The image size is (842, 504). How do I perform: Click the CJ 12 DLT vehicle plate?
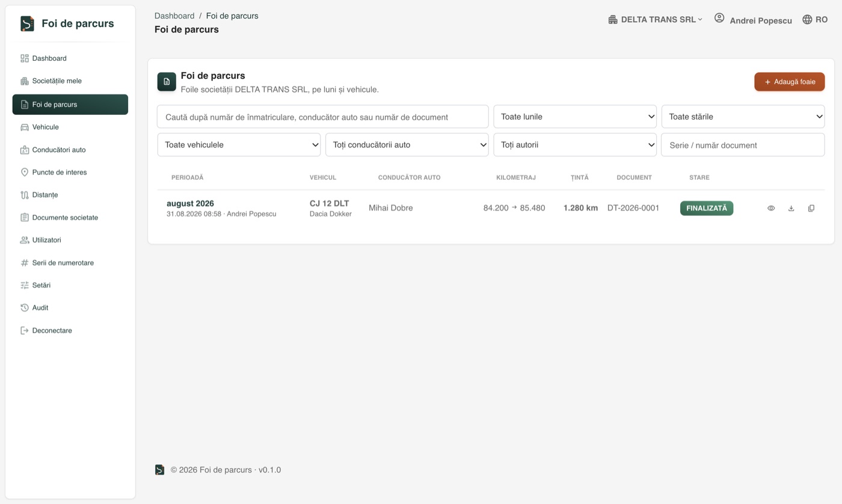[329, 203]
